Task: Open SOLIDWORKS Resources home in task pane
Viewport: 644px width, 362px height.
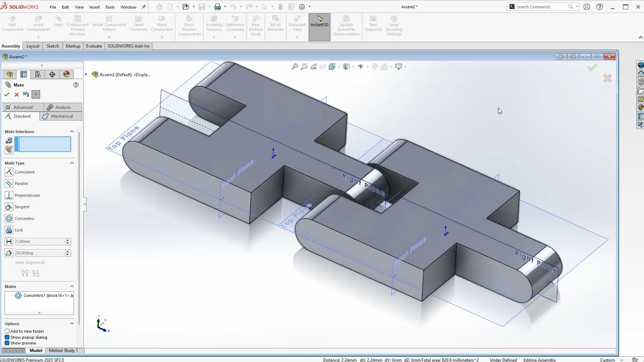Action: tap(640, 73)
